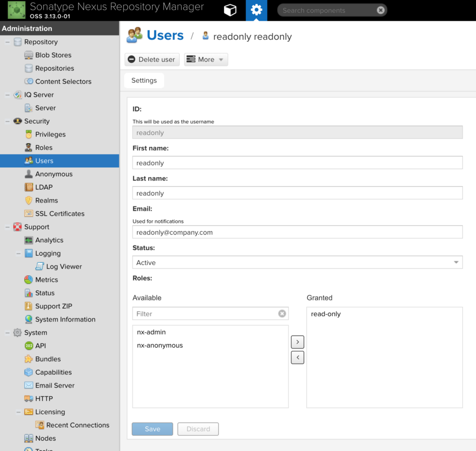Open Blob Stores in sidebar
This screenshot has height=451, width=476.
[x=53, y=55]
